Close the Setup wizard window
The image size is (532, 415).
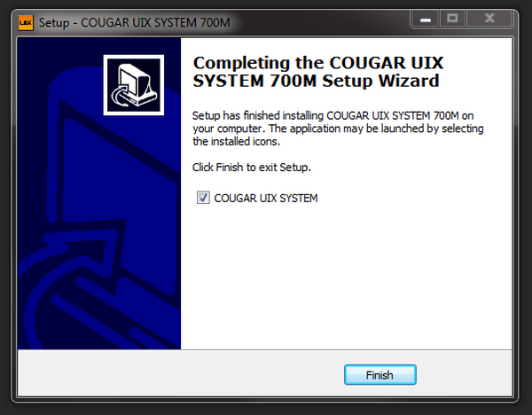point(489,19)
